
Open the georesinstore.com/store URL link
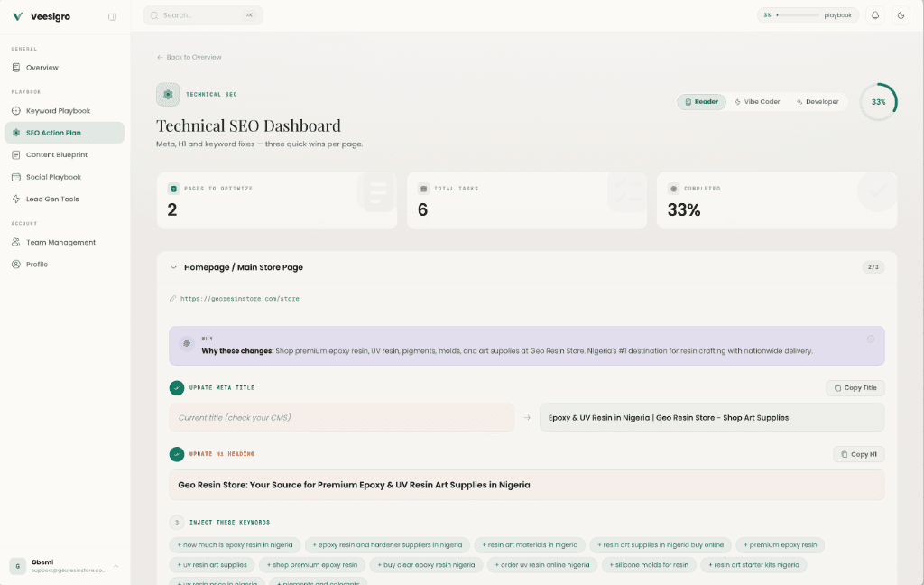[x=240, y=299]
